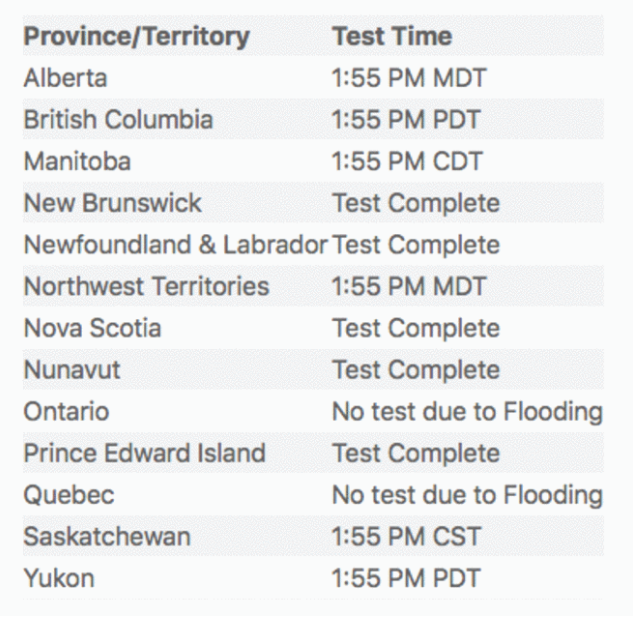The height and width of the screenshot is (623, 633).
Task: Click Saskatchewan's 1:55 PM CST time
Action: point(406,537)
